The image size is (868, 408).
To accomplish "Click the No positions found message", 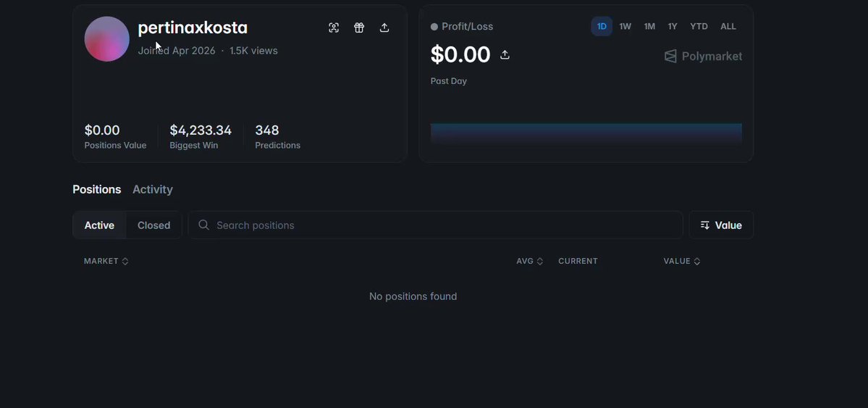I will pos(413,296).
